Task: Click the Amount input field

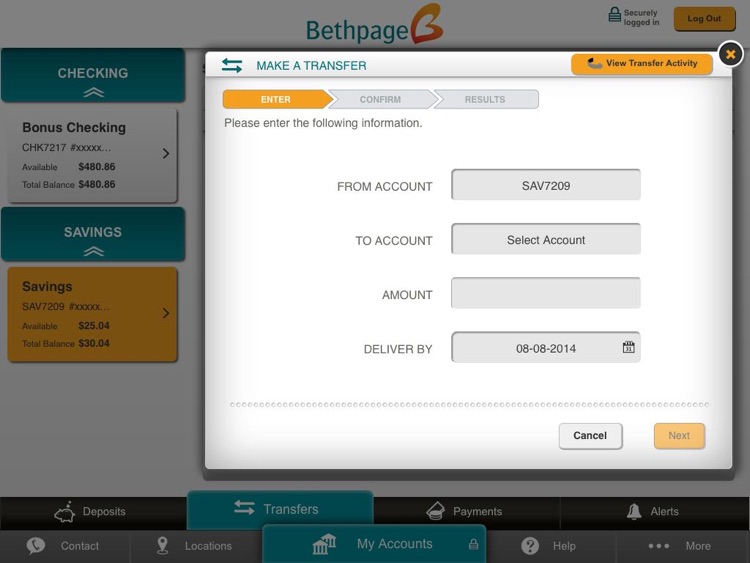Action: (546, 293)
